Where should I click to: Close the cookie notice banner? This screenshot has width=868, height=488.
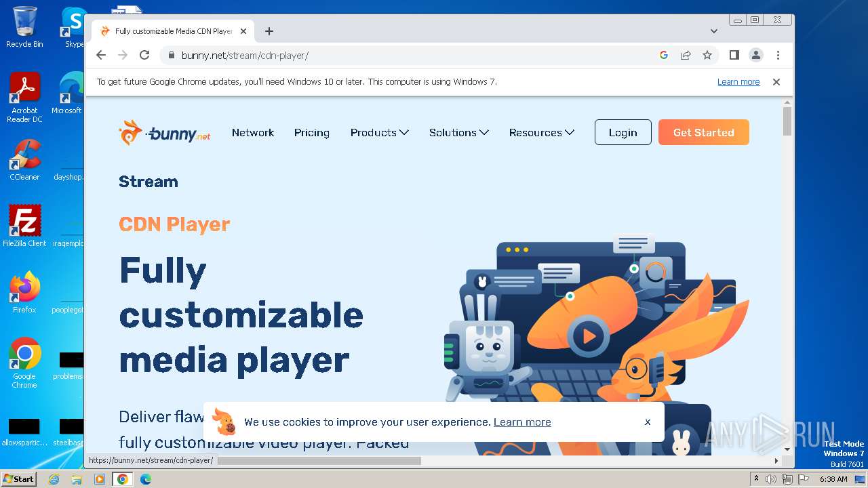pyautogui.click(x=648, y=422)
